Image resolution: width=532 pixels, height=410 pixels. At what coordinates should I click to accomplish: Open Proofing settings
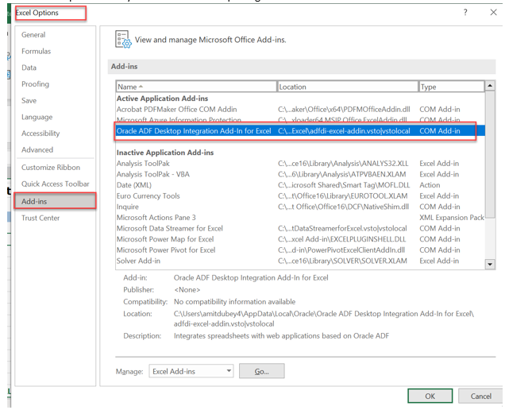[x=35, y=84]
